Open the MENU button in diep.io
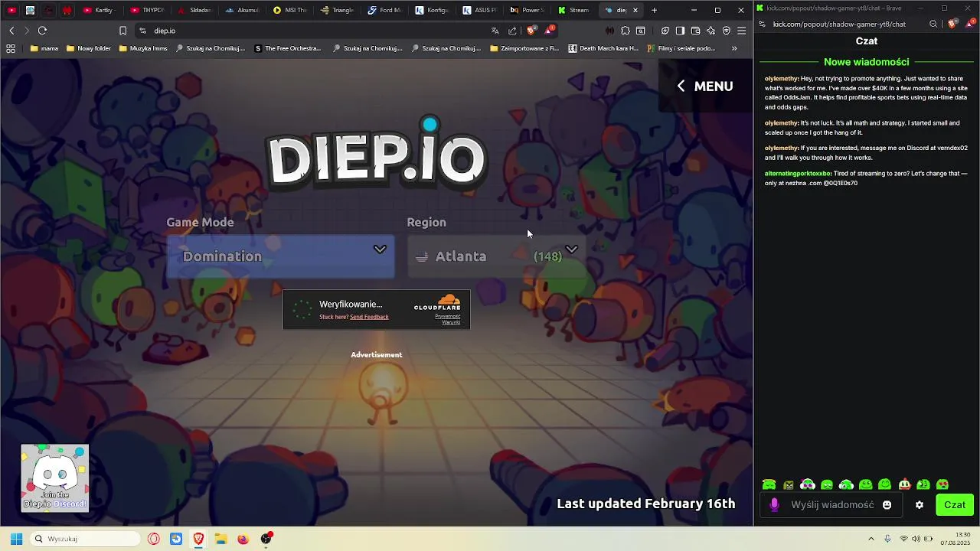980x551 pixels. [x=705, y=86]
